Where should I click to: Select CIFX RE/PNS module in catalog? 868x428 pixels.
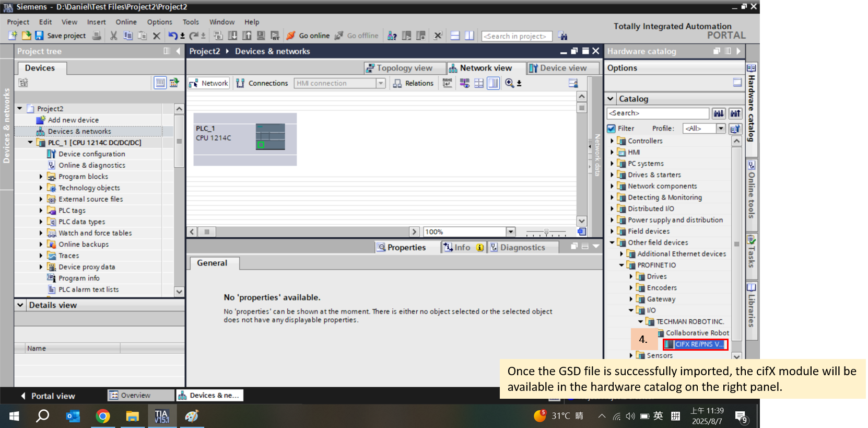pyautogui.click(x=695, y=344)
